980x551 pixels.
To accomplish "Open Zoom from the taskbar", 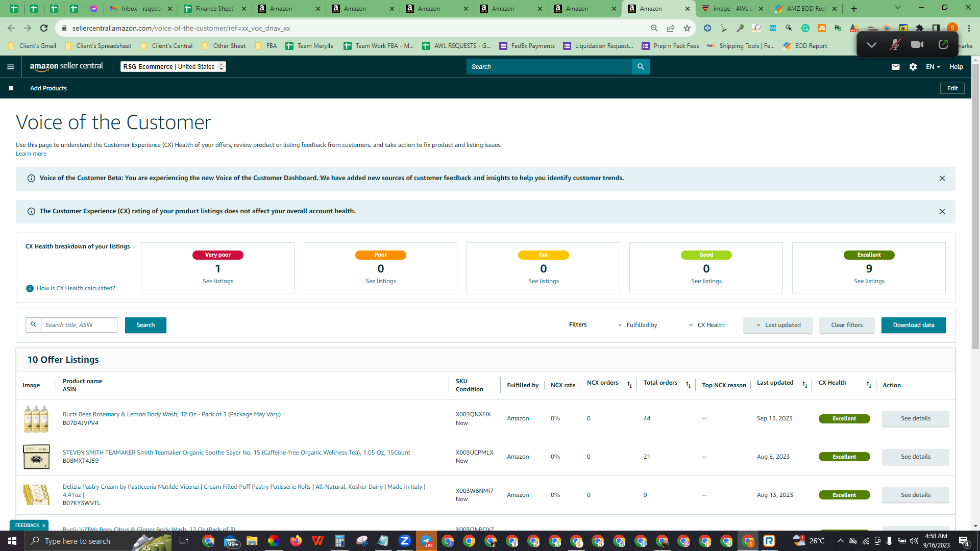I will click(x=404, y=541).
